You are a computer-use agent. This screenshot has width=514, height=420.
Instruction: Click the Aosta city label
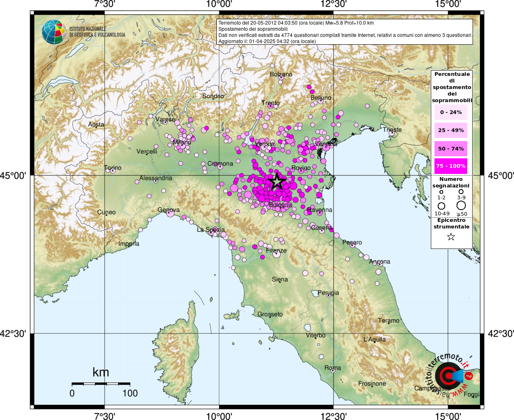[x=96, y=124]
